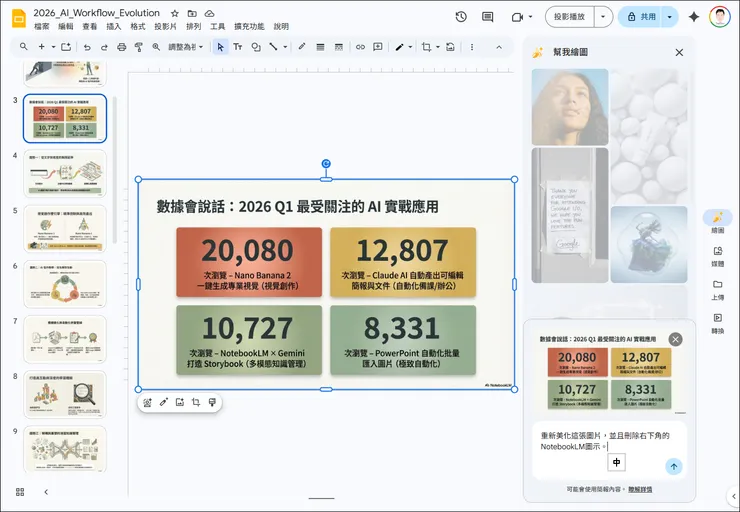Open the toolbar more options menu
Image resolution: width=740 pixels, height=512 pixels.
472,47
